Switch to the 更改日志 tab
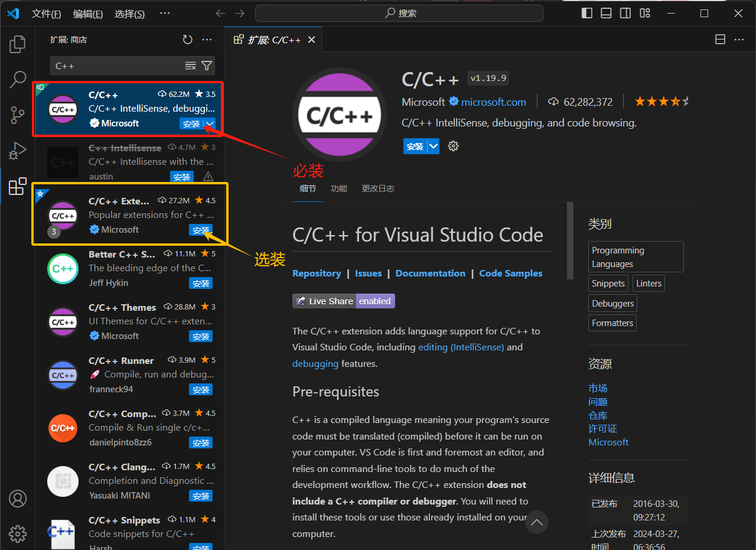 378,188
